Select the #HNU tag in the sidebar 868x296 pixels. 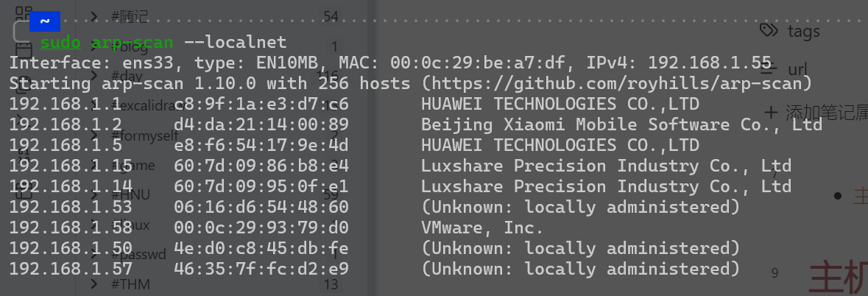click(x=130, y=194)
